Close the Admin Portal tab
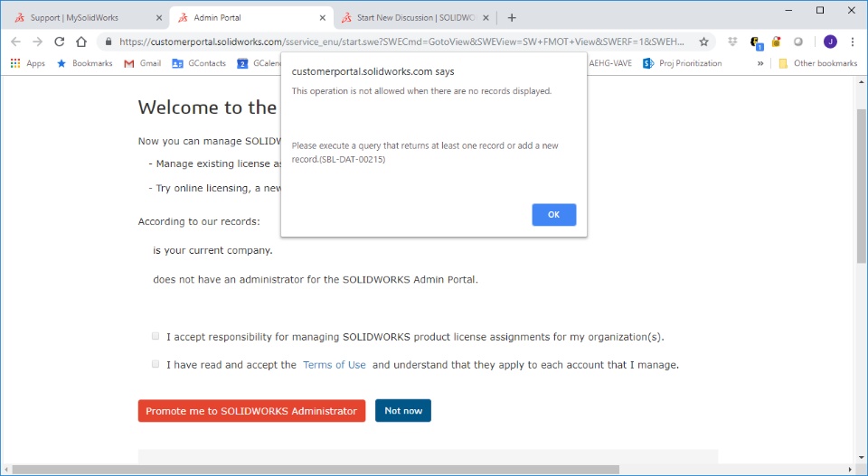 (x=322, y=18)
